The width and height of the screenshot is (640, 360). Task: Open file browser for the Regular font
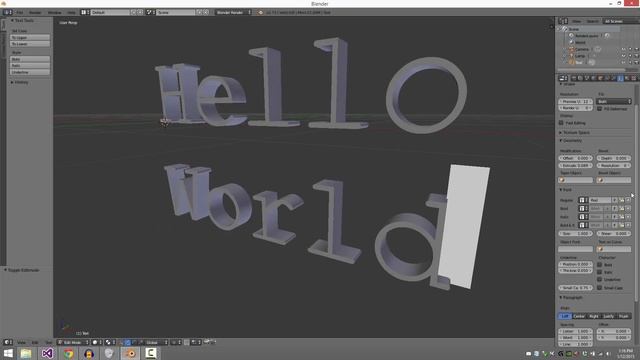pos(621,200)
